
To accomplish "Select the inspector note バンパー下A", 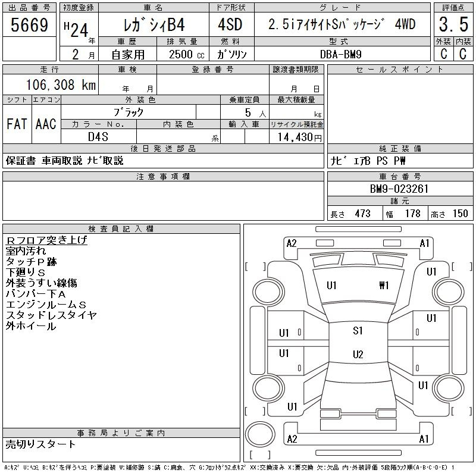I will point(36,293).
